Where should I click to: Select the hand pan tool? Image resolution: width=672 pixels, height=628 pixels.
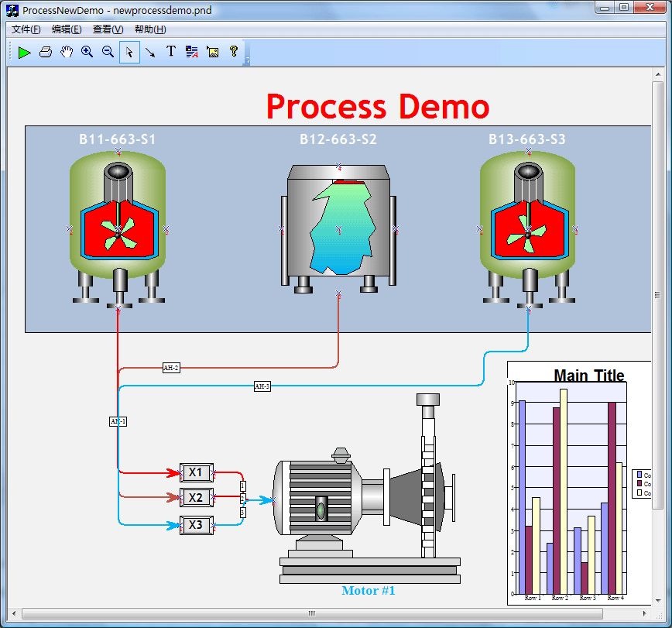[x=66, y=52]
